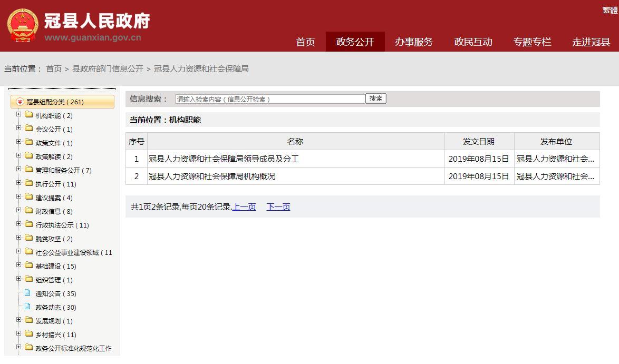Viewport: 619px width, 364px height.
Task: Open the 办事服务 navigation tab
Action: 414,42
